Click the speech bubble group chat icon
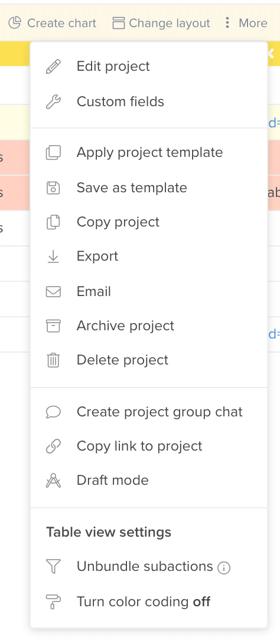 (53, 412)
